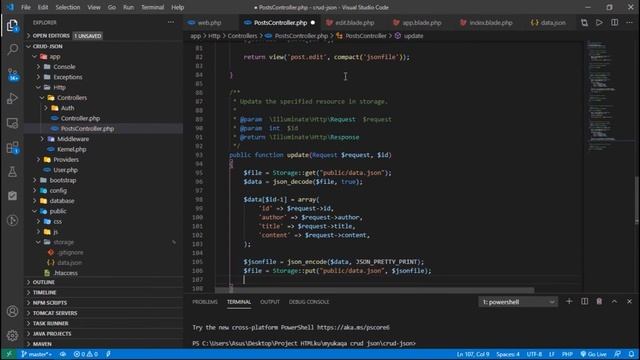Expand the Exceptions folder

click(x=104, y=77)
